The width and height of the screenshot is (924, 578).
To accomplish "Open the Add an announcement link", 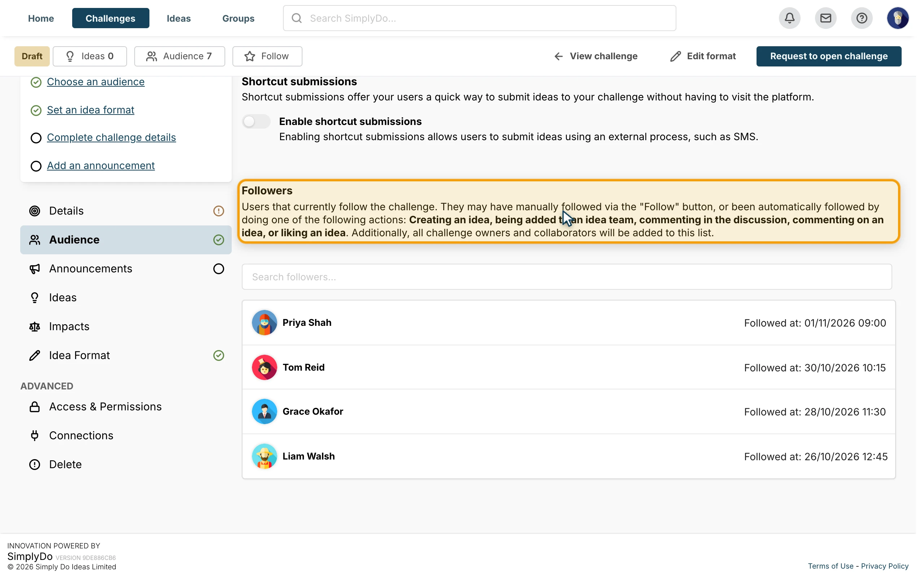I will point(101,165).
